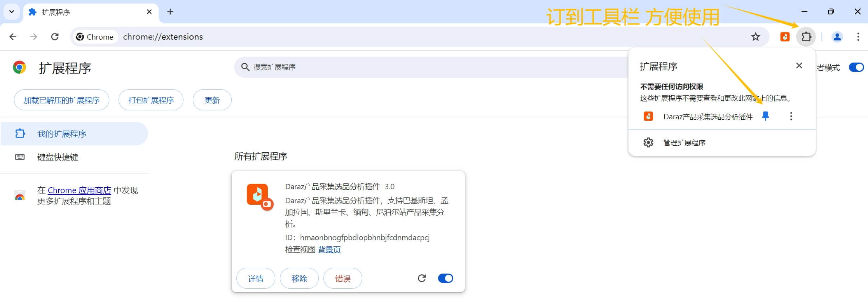Close the 扩展程序 popup panel
Viewport: 868px width, 300px height.
799,66
